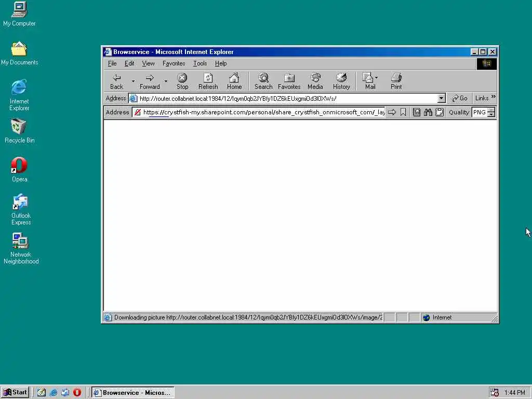Open the Help menu
This screenshot has height=399, width=532.
220,63
